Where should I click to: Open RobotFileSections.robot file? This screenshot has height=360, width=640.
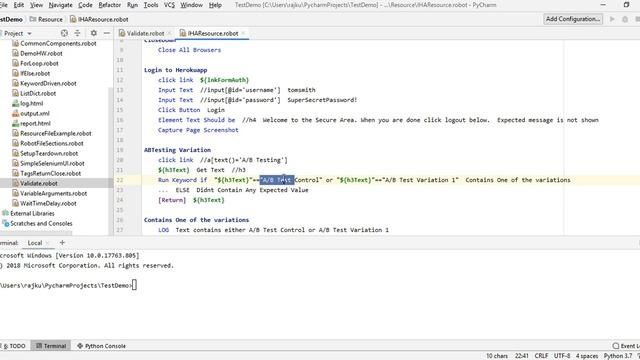click(x=51, y=143)
